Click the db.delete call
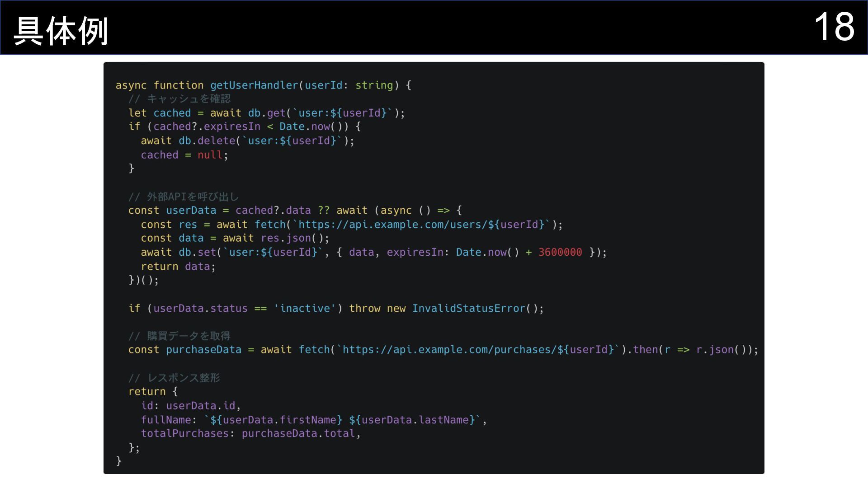Image resolution: width=868 pixels, height=488 pixels. [x=207, y=141]
